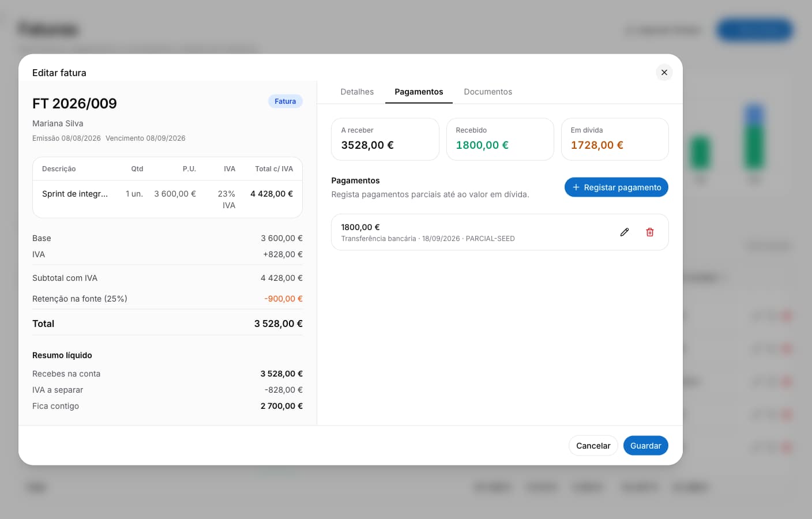The image size is (812, 519).
Task: Click the -900,00 € retention amount
Action: (283, 299)
